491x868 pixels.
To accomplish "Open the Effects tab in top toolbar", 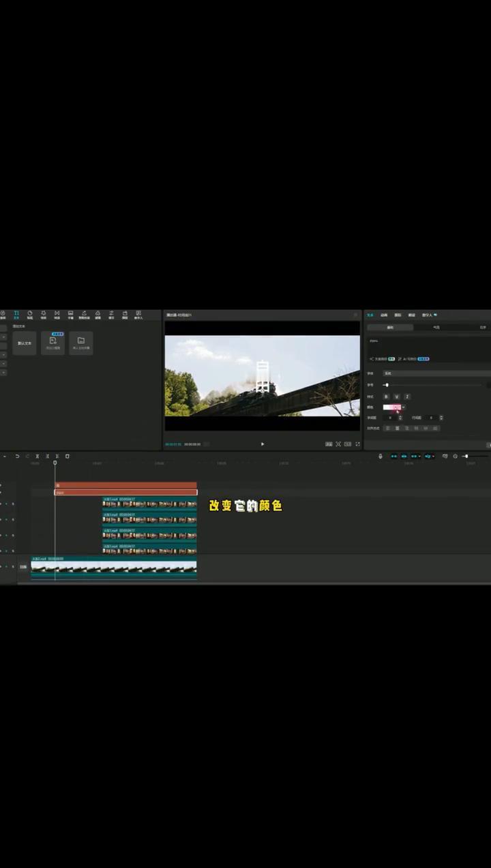I will (x=44, y=315).
